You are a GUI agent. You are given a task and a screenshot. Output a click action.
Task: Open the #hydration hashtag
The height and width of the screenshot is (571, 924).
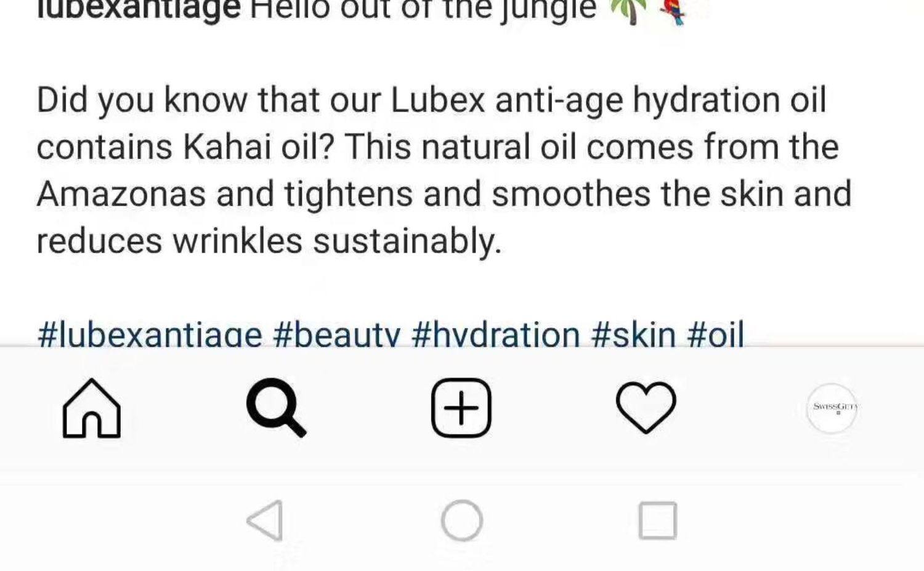point(496,333)
